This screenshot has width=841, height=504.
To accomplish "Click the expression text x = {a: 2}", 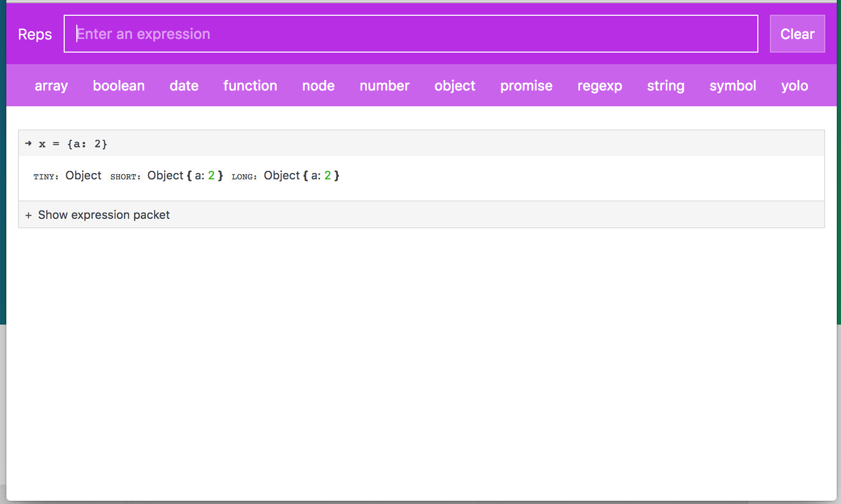I will [73, 144].
